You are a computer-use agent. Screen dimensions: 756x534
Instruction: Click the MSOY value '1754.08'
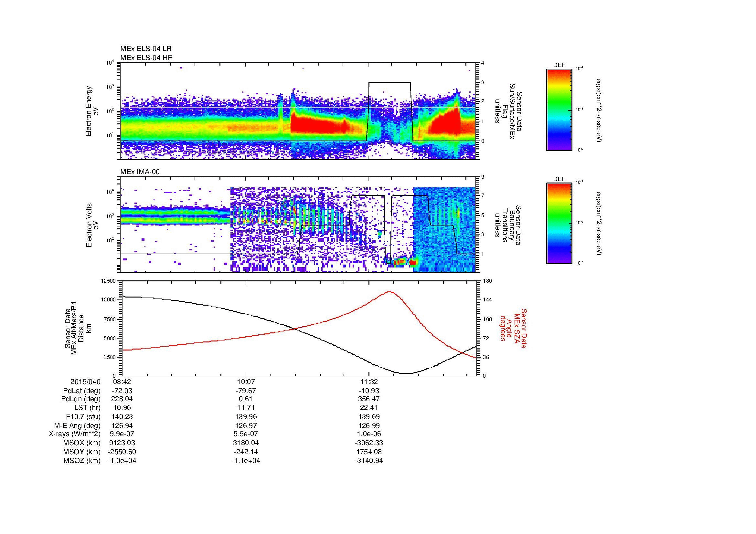(369, 452)
